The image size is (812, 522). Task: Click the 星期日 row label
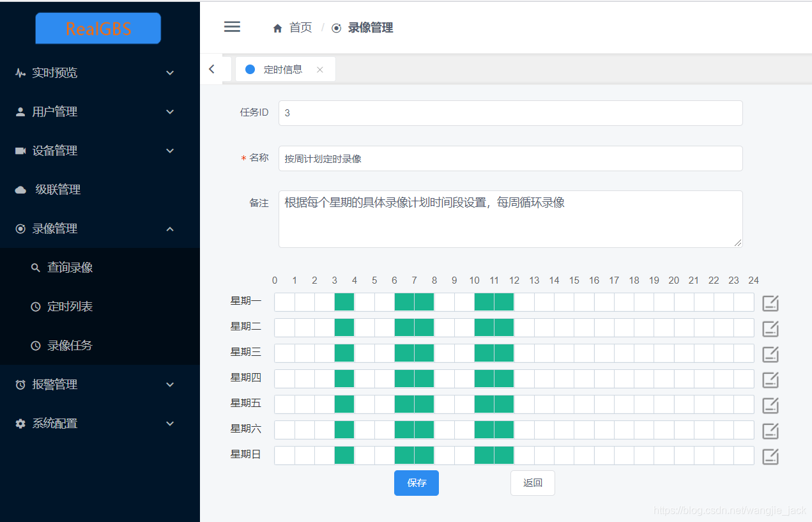click(246, 454)
